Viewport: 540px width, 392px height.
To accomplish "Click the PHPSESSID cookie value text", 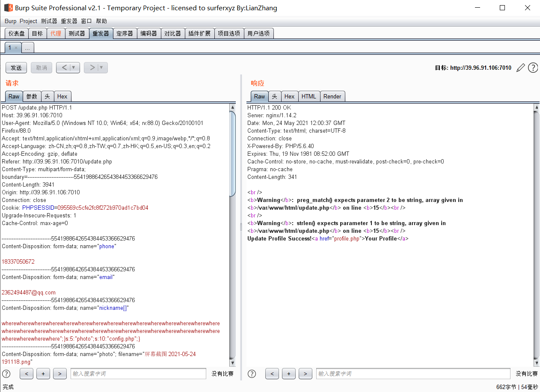I will coord(103,208).
